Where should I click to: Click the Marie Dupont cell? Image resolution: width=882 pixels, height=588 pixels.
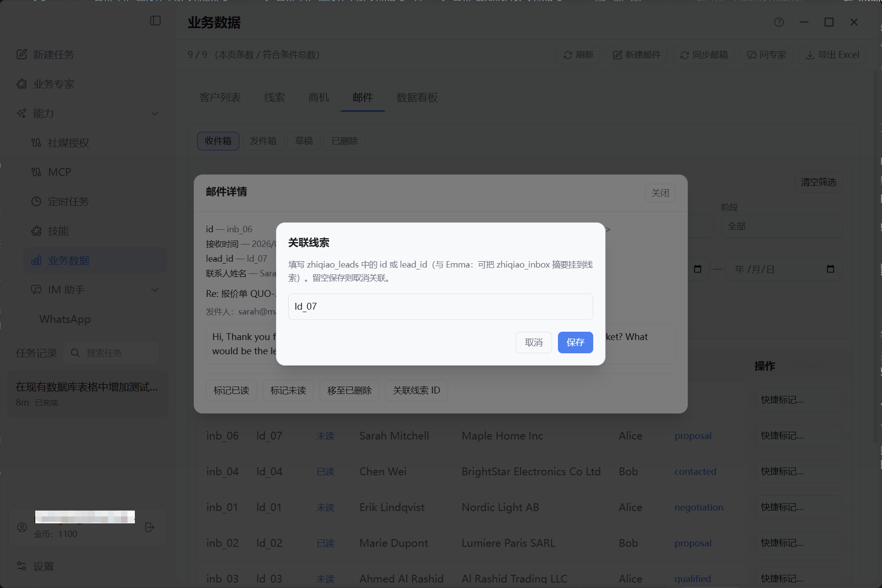(394, 543)
